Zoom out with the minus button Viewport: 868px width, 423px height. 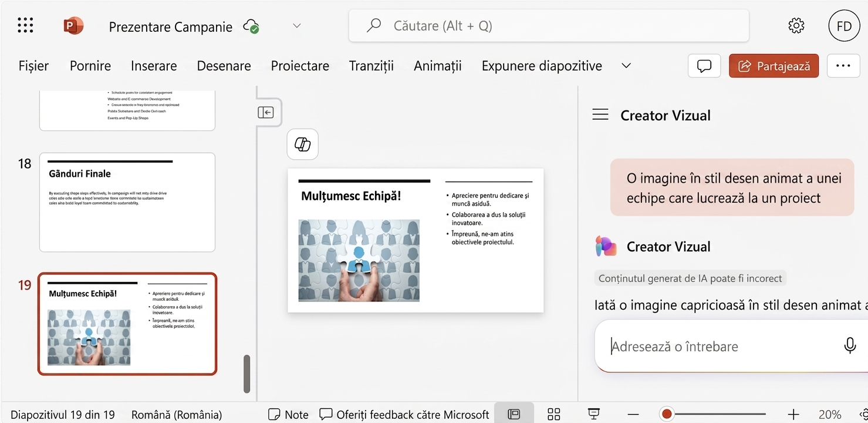[x=634, y=414]
